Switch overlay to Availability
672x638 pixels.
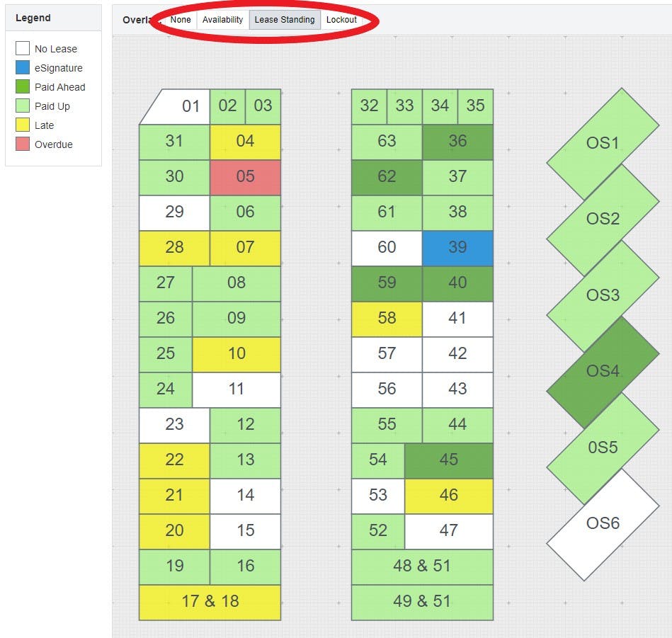point(222,20)
